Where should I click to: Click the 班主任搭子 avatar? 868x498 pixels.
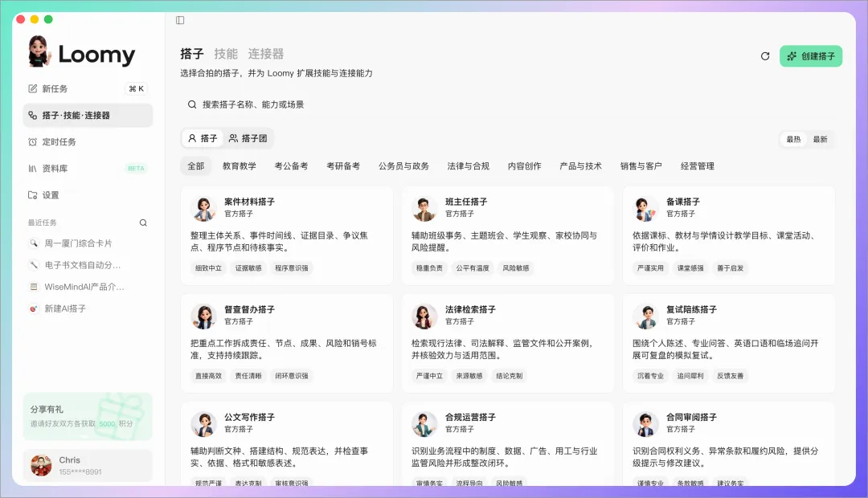pyautogui.click(x=424, y=209)
